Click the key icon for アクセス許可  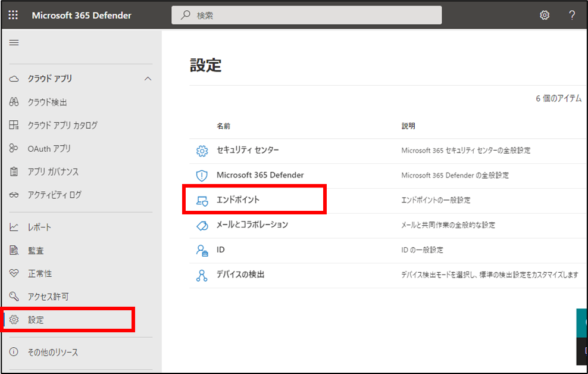click(14, 297)
